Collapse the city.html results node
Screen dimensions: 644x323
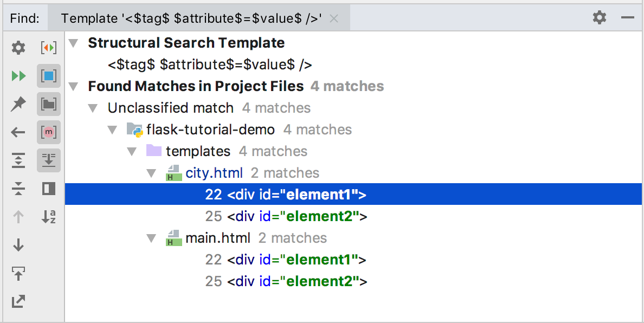coord(151,172)
